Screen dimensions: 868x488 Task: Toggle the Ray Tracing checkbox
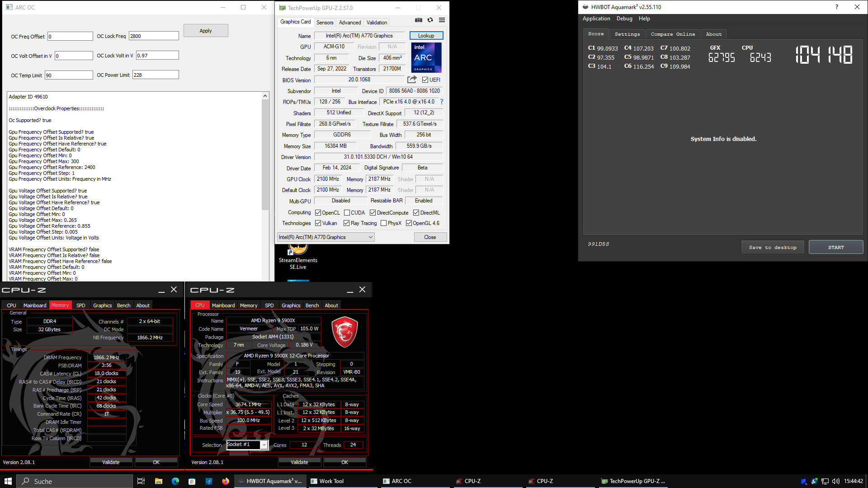point(347,223)
